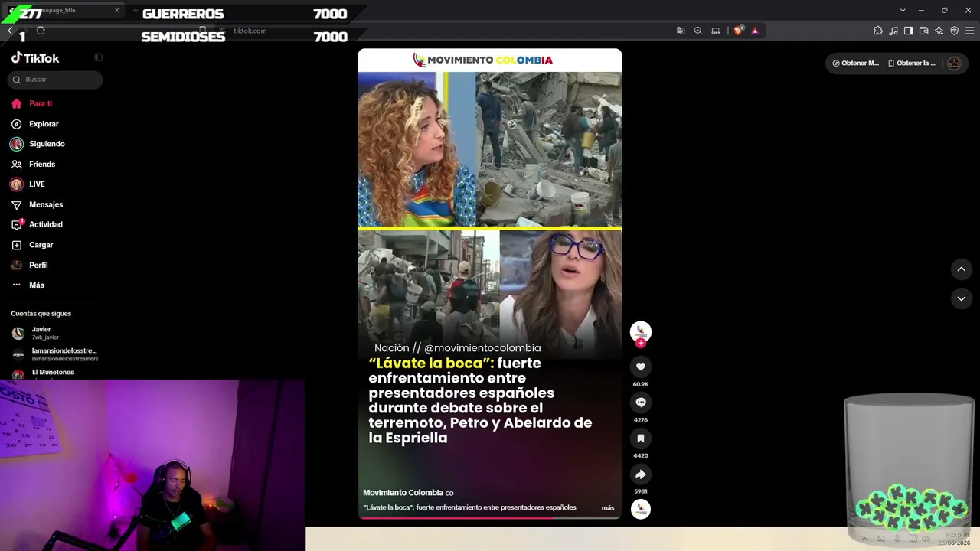
Task: Open the Brave VPN shield icon
Action: click(955, 31)
